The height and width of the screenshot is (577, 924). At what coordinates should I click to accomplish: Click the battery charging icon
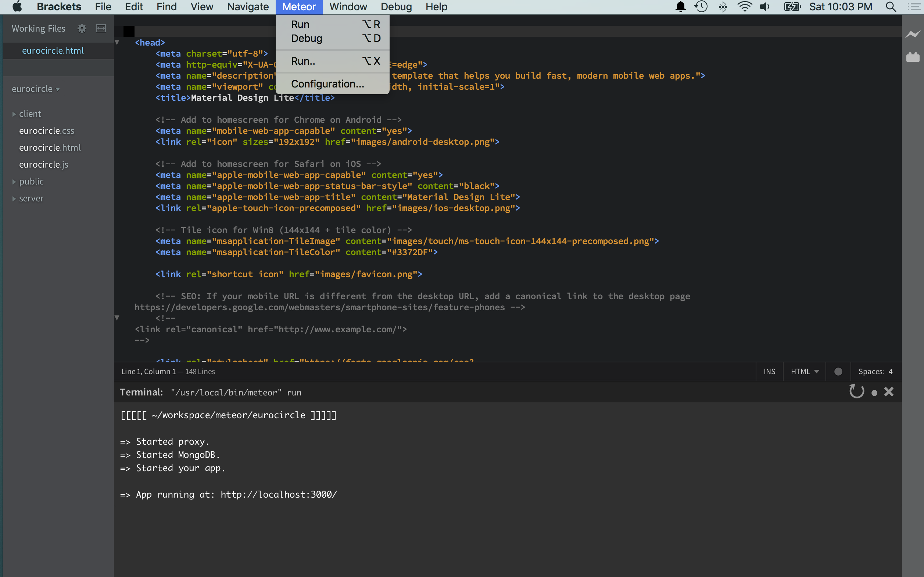pos(792,7)
